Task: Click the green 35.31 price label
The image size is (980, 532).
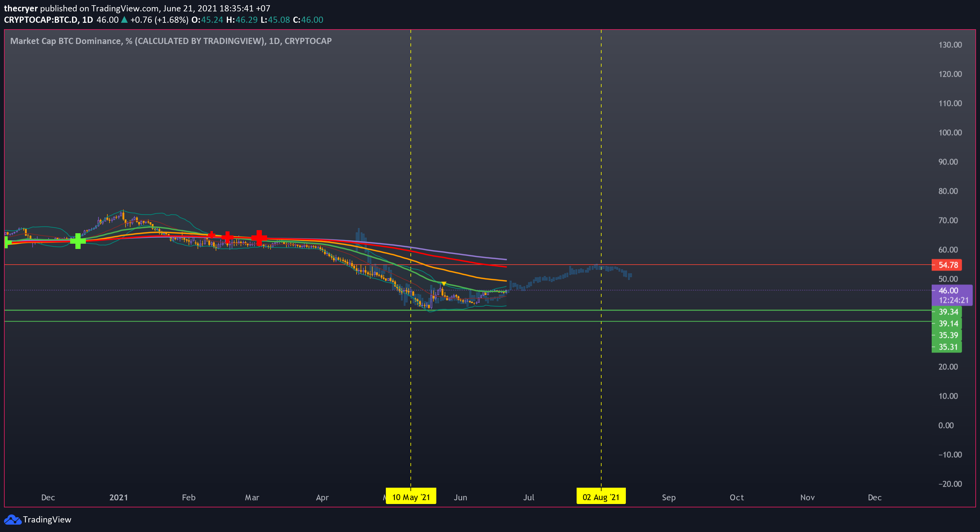Action: [x=946, y=347]
